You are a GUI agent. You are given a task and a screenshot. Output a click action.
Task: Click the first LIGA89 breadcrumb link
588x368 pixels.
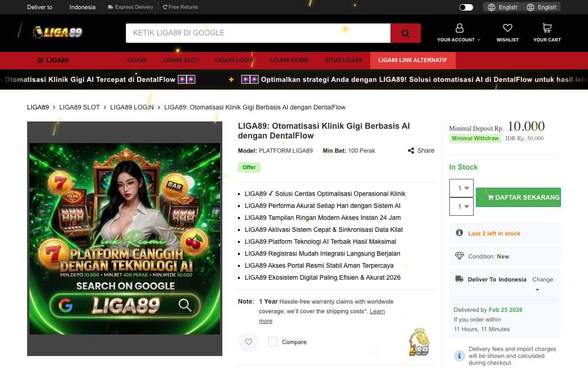38,107
